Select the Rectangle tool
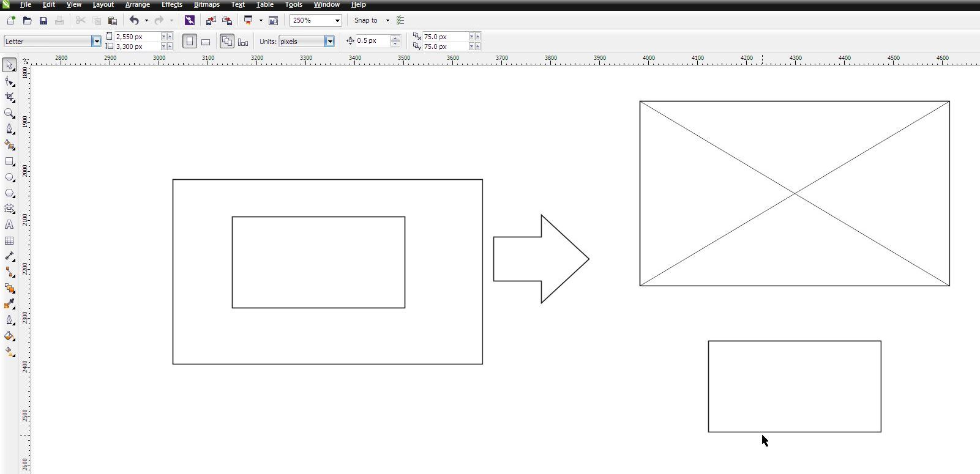The height and width of the screenshot is (474, 980). [9, 161]
